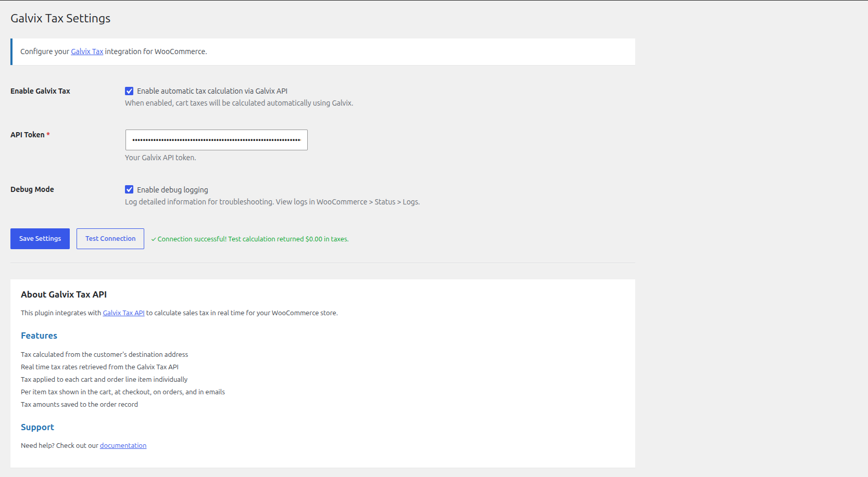Click 'Tax amounts saved to the order record'

click(x=79, y=404)
